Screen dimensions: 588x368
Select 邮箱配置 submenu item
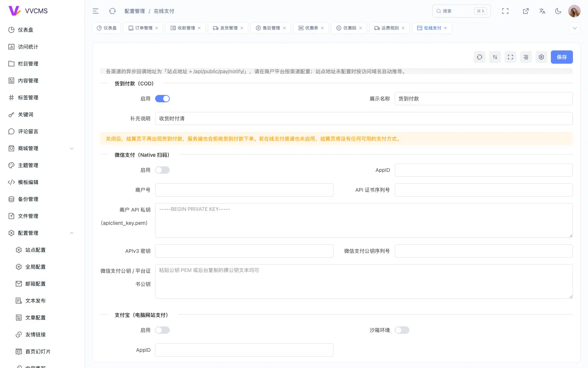pos(42,284)
